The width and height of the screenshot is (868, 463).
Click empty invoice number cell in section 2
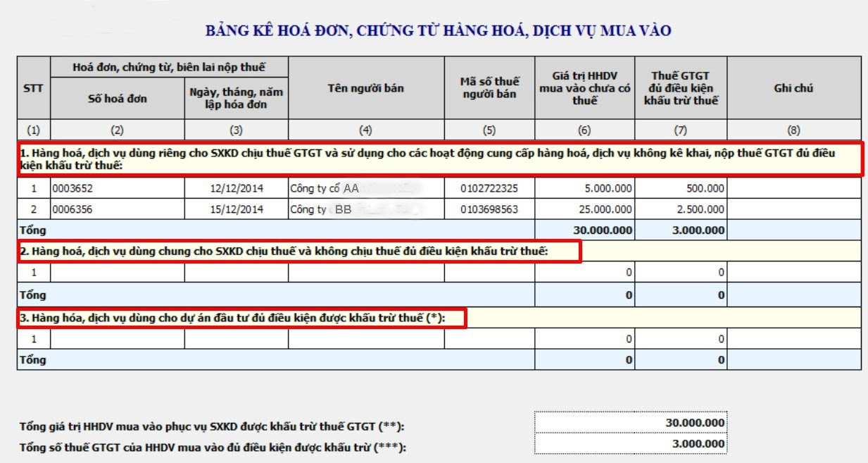[x=117, y=272]
